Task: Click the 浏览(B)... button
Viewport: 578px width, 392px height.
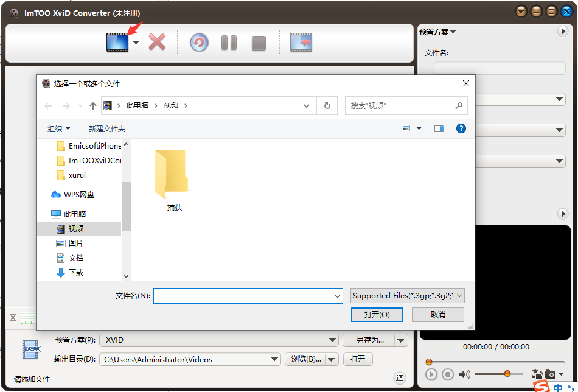Action: 305,359
